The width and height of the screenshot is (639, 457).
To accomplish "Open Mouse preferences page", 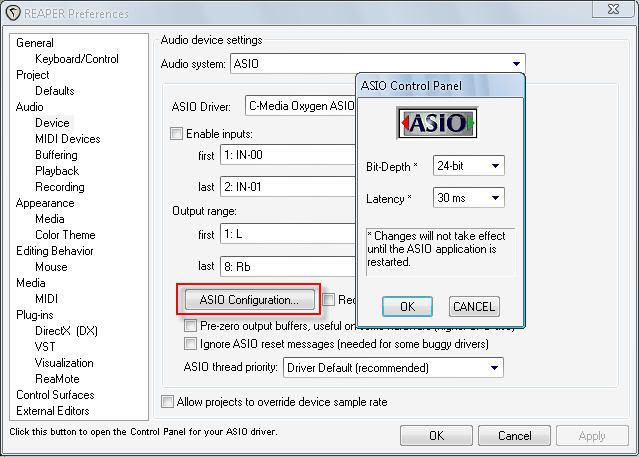I will click(51, 267).
